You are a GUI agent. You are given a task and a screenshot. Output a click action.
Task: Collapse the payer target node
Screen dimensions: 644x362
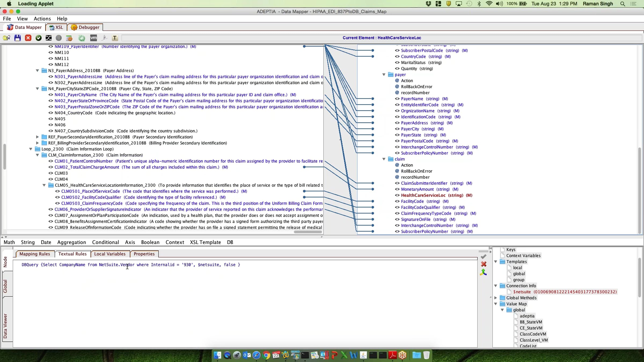(384, 75)
